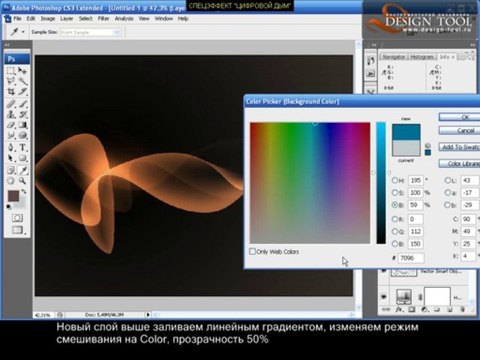Select the Rectangular Marquee tool

tap(11, 71)
